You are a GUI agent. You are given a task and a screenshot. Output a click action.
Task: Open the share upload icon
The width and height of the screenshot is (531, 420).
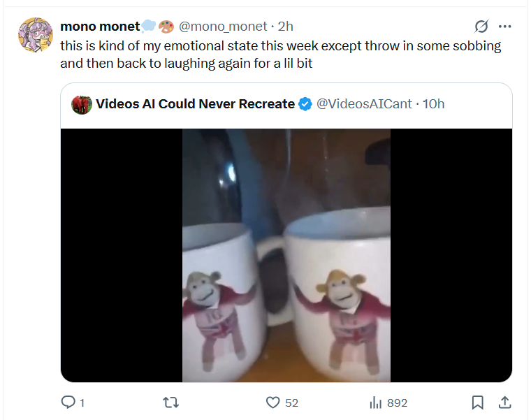pyautogui.click(x=505, y=403)
